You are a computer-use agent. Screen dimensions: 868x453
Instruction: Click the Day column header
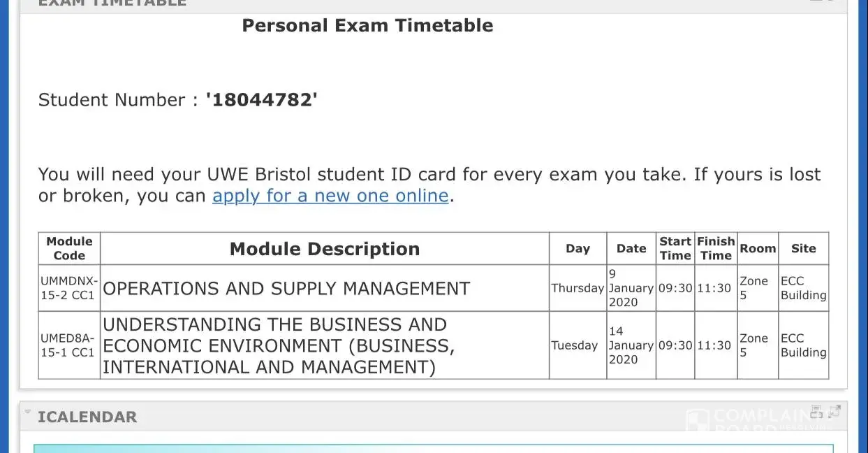coord(578,248)
